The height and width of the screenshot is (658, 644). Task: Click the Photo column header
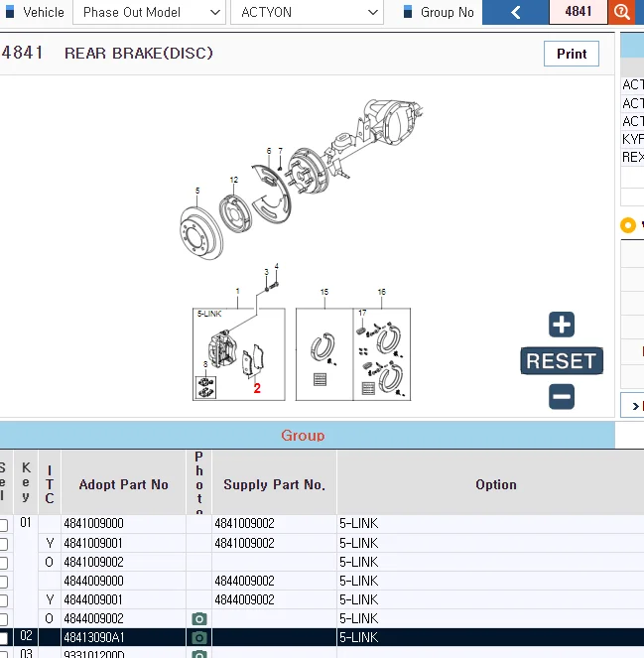pyautogui.click(x=198, y=482)
